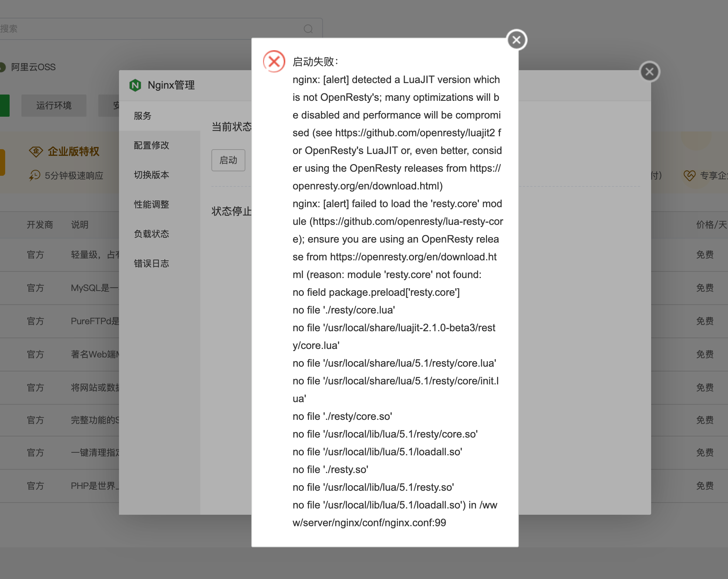Image resolution: width=728 pixels, height=579 pixels.
Task: Click the 开发商 column header
Action: (x=40, y=225)
